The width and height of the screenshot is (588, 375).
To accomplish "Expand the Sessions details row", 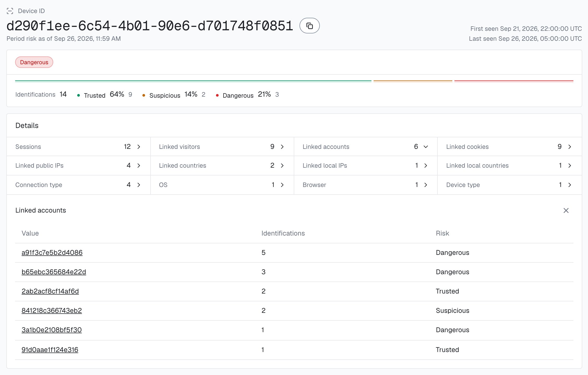I will [79, 147].
